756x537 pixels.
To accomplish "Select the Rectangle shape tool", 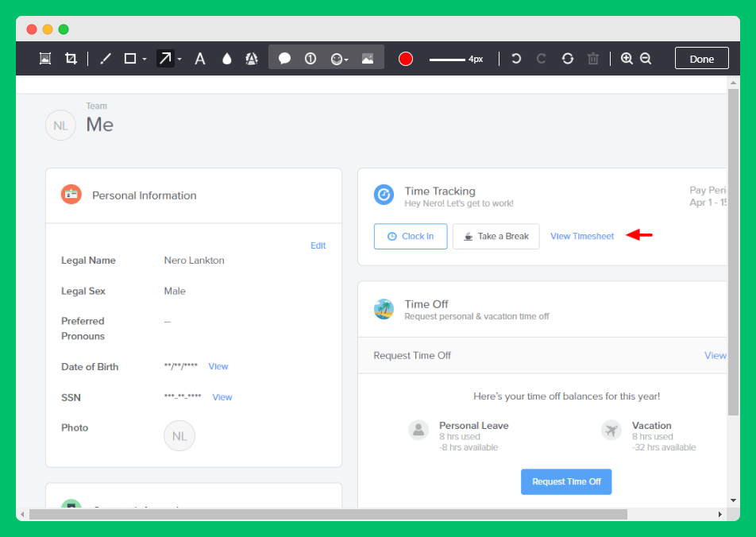I will coord(130,59).
